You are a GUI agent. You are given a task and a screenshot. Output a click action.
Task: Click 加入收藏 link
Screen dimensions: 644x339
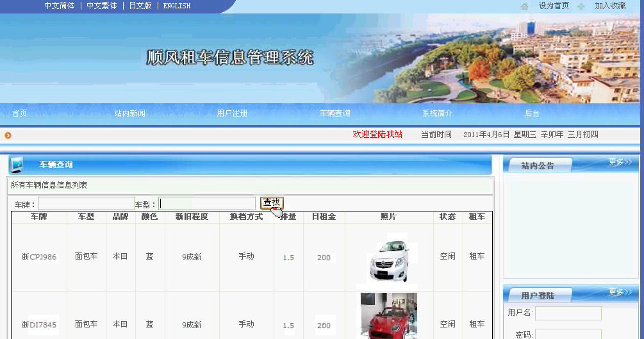click(610, 6)
